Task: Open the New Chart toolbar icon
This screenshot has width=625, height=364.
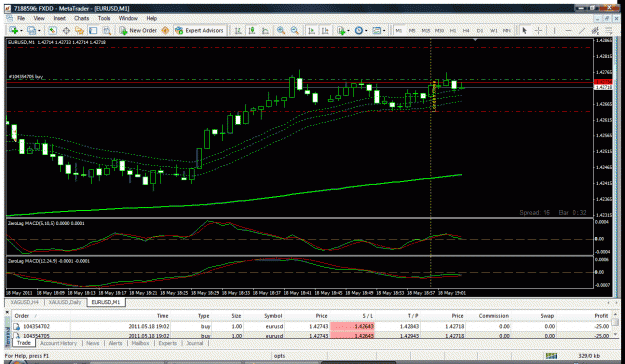Action: tap(13, 30)
